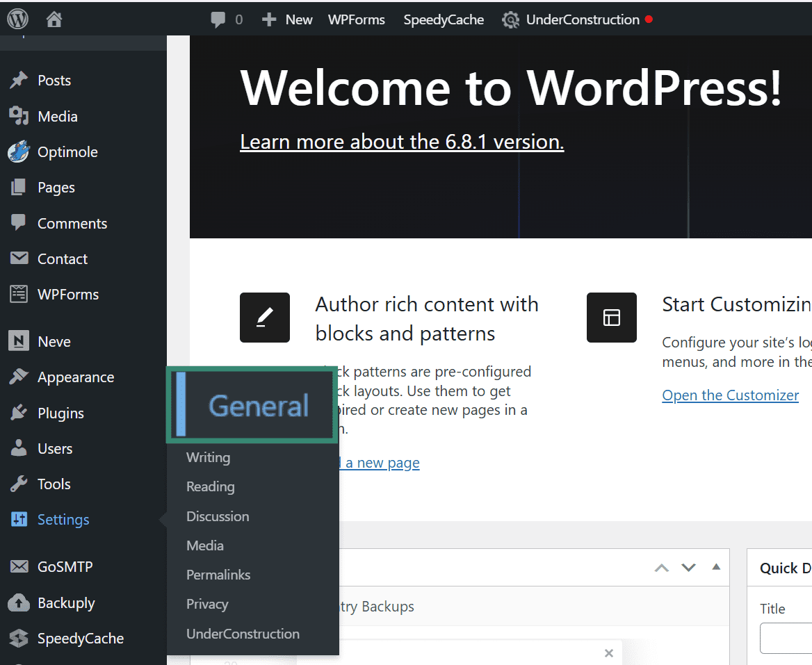
Task: Open Appearance via brush icon
Action: [20, 377]
